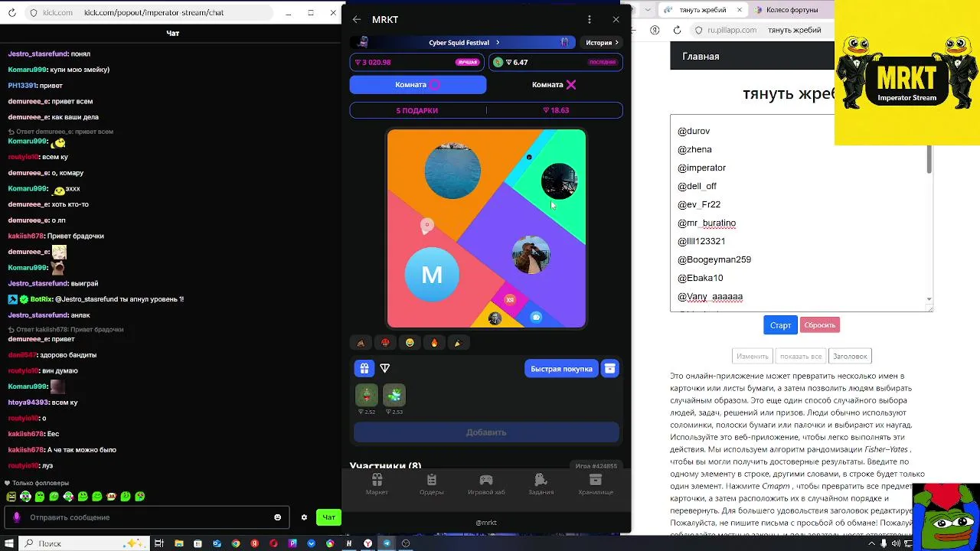Click the first angry green emote
Screen dimensions: 980x551
[x=11, y=497]
